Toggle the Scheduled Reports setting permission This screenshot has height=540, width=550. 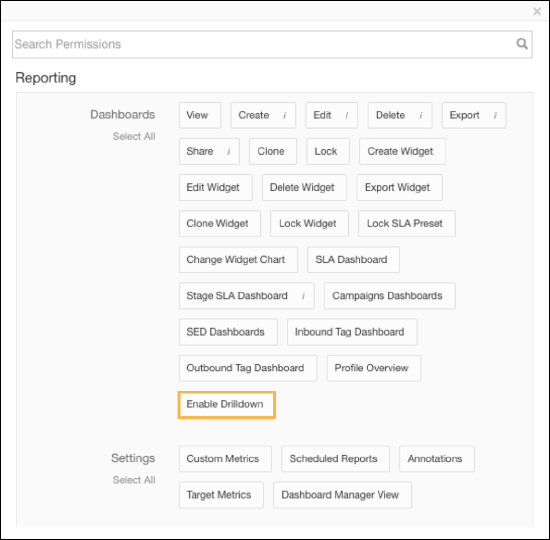pos(335,459)
